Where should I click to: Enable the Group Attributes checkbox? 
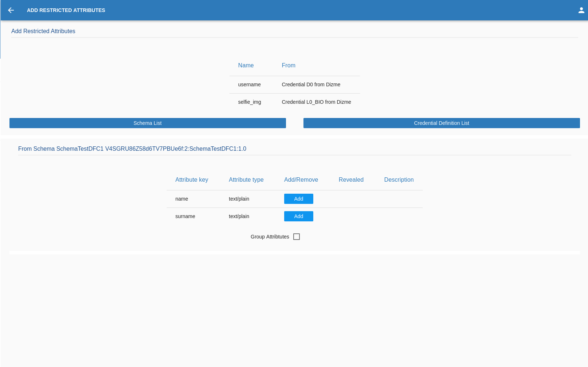click(x=297, y=237)
